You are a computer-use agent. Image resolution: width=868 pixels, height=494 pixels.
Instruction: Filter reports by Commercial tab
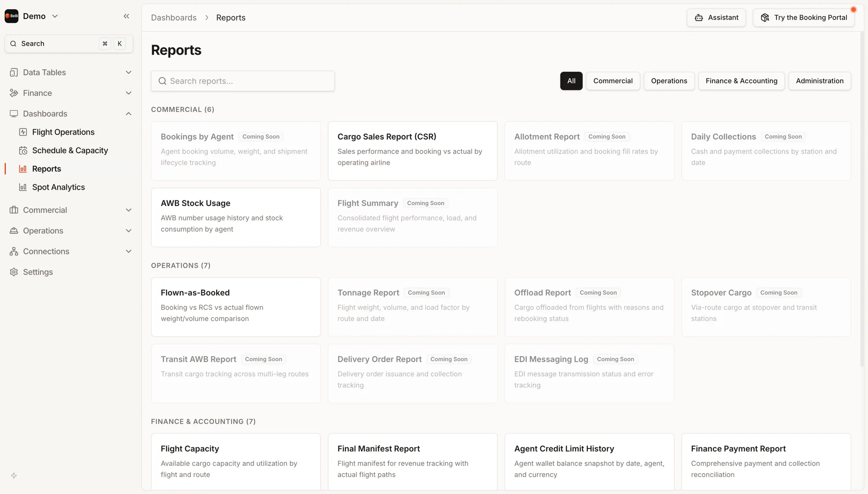(613, 81)
